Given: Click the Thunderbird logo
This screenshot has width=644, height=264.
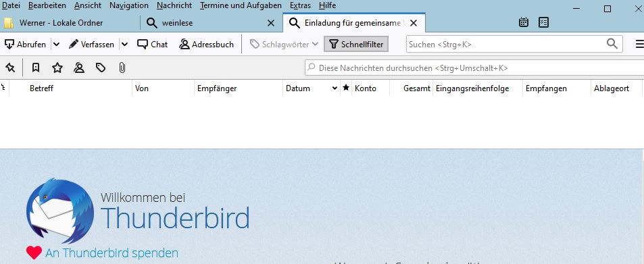Looking at the screenshot, I should pyautogui.click(x=60, y=211).
